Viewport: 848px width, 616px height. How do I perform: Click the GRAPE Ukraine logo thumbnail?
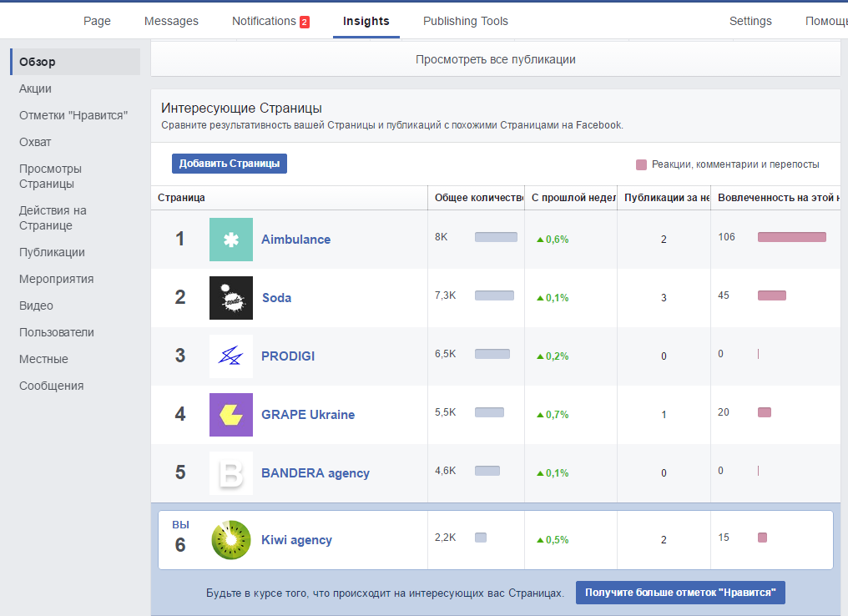point(231,414)
